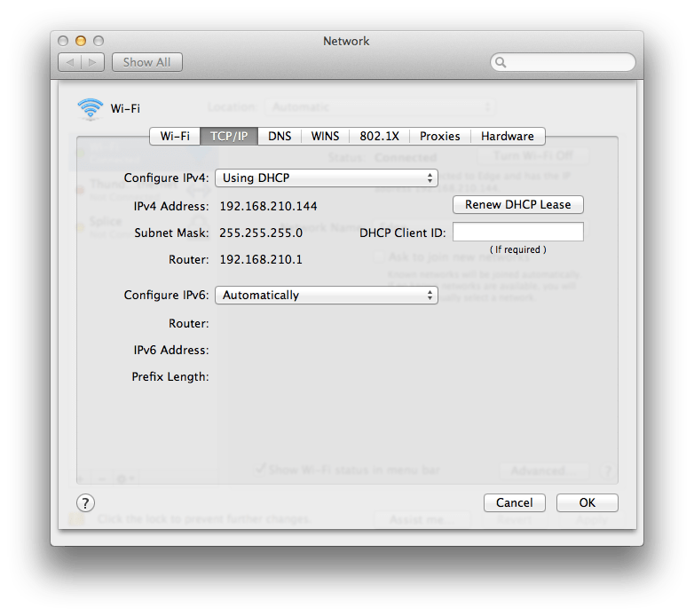
Task: Click the yellow minimize window button
Action: [81, 41]
